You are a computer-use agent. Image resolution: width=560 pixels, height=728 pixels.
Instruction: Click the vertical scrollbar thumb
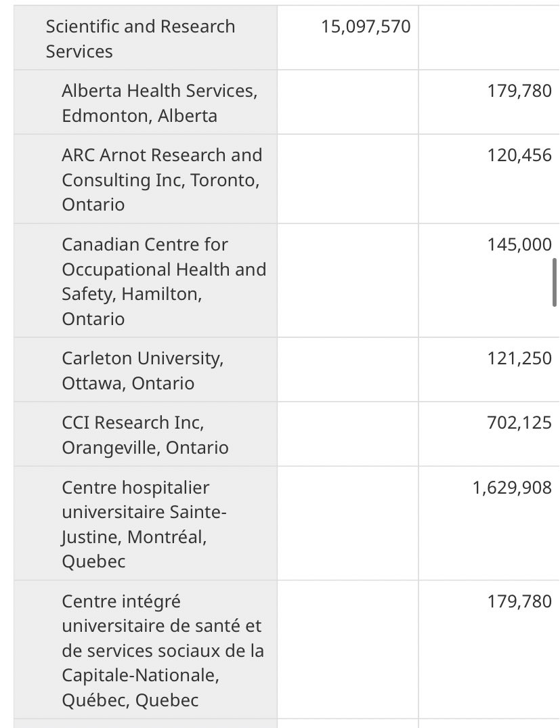pos(555,281)
